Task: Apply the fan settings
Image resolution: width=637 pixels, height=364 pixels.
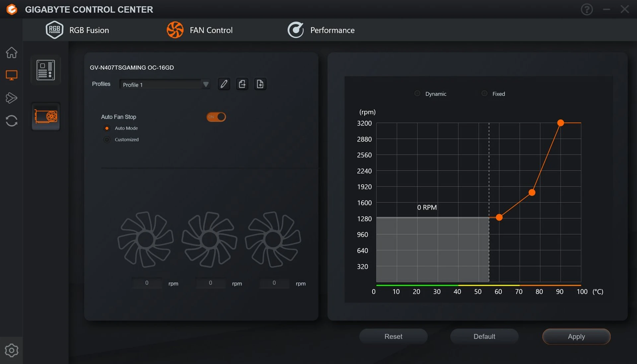Action: pyautogui.click(x=576, y=336)
